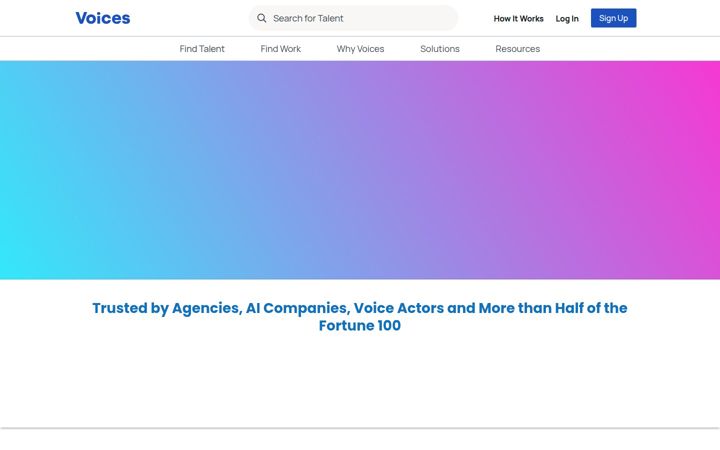Click the Log In link
This screenshot has width=720, height=450.
click(567, 19)
